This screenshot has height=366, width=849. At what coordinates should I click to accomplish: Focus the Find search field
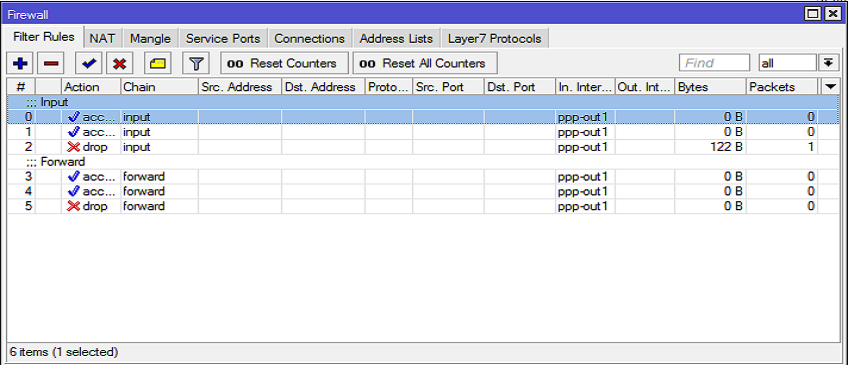pos(714,63)
